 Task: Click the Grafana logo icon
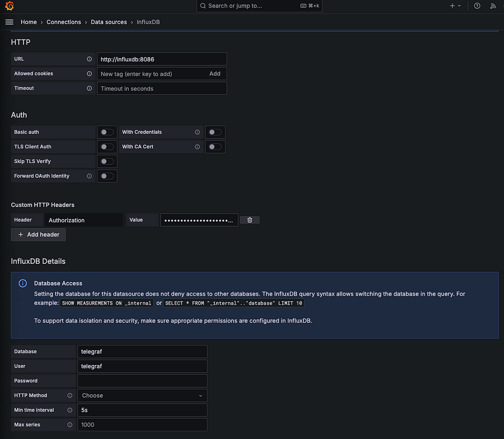(x=9, y=6)
